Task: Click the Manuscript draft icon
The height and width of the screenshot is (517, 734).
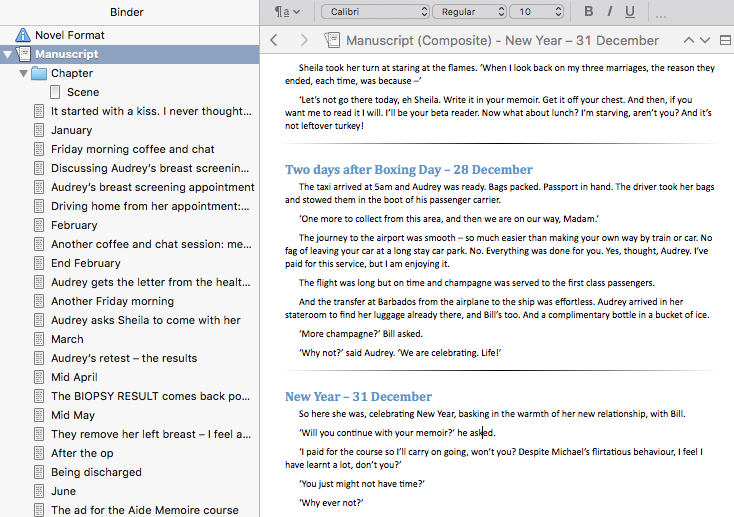Action: [24, 54]
